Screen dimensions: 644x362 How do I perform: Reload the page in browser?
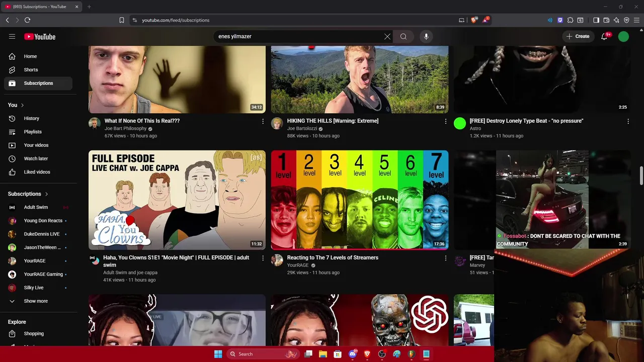(27, 20)
